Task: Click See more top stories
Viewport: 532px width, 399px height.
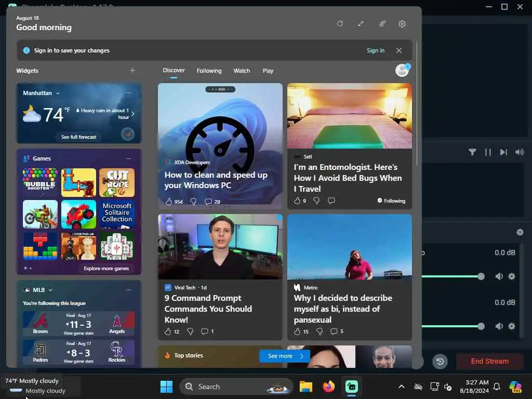Action: [285, 356]
